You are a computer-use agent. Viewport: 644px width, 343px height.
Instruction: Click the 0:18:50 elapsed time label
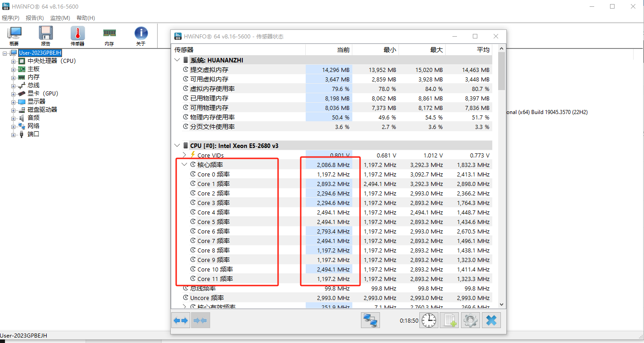pos(409,320)
